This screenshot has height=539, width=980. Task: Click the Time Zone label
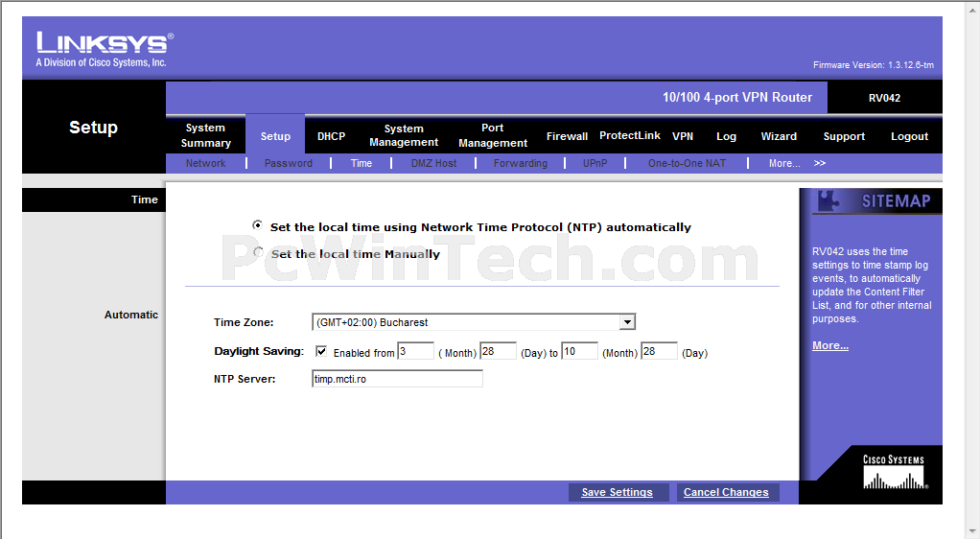[244, 322]
